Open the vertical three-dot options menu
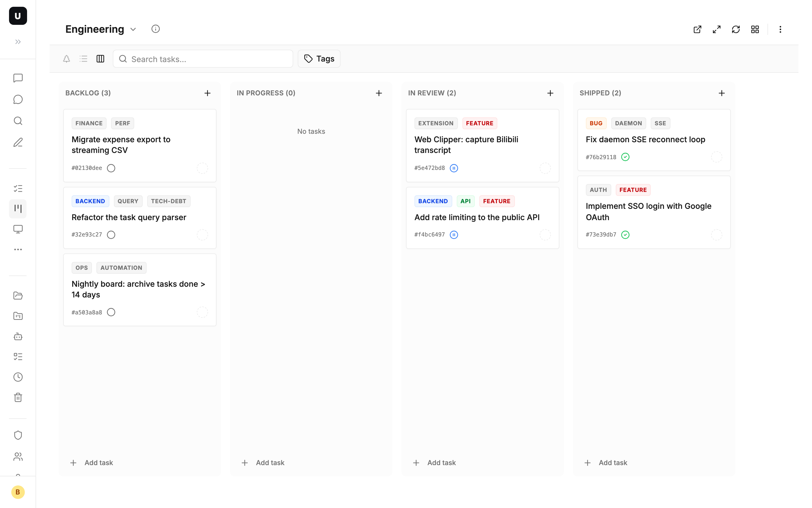This screenshot has height=508, width=812. pos(780,30)
